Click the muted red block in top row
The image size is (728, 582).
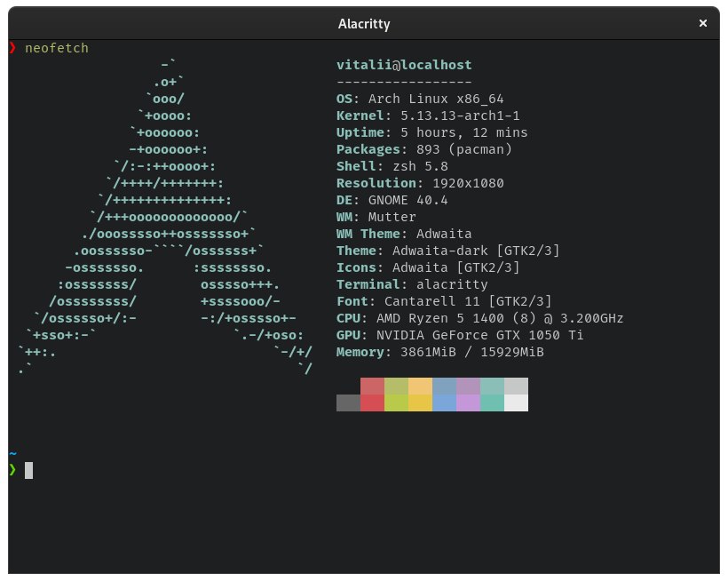click(x=372, y=386)
